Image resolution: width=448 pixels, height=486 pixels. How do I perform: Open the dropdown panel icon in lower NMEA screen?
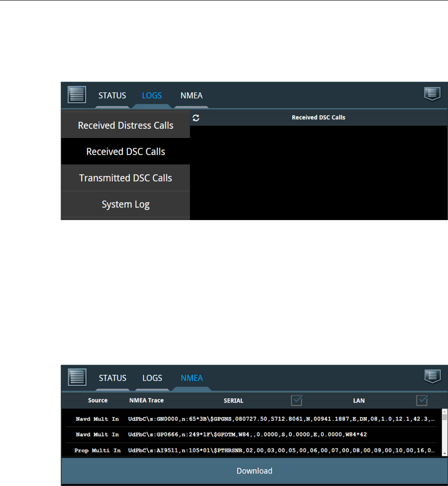click(x=433, y=377)
